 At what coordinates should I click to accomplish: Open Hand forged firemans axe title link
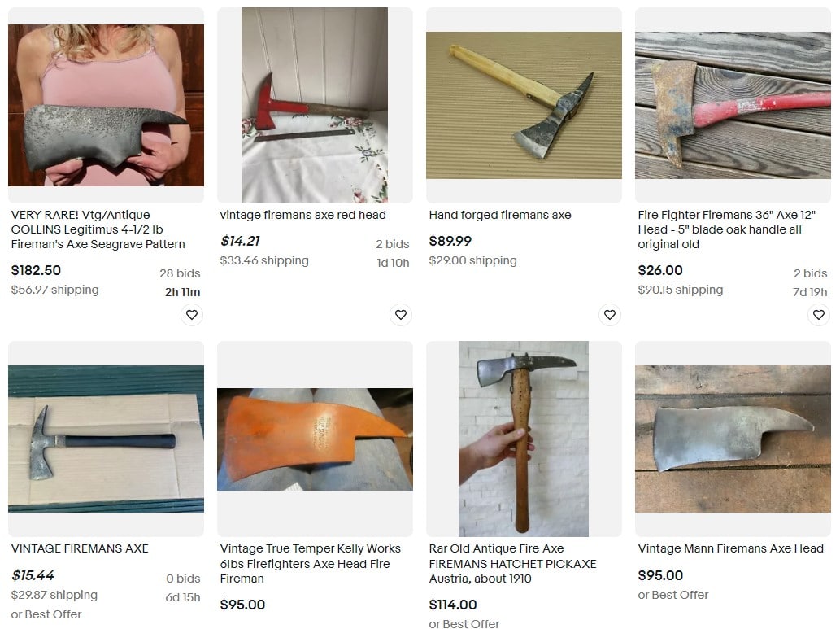[x=500, y=215]
